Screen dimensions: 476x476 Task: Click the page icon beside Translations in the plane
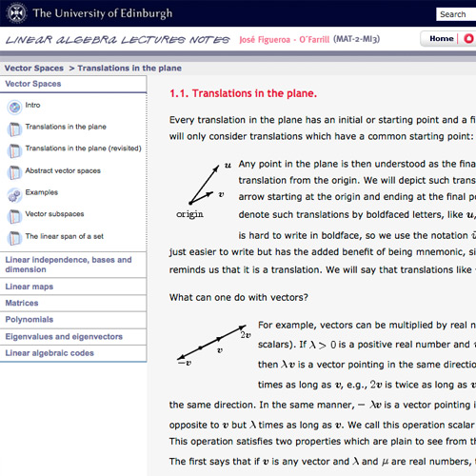[x=14, y=129]
